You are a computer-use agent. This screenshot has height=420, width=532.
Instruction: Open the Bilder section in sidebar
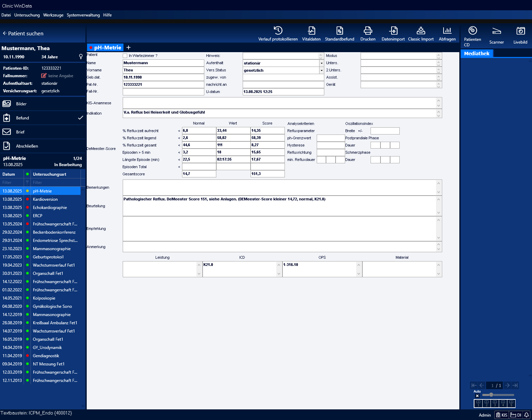click(43, 104)
